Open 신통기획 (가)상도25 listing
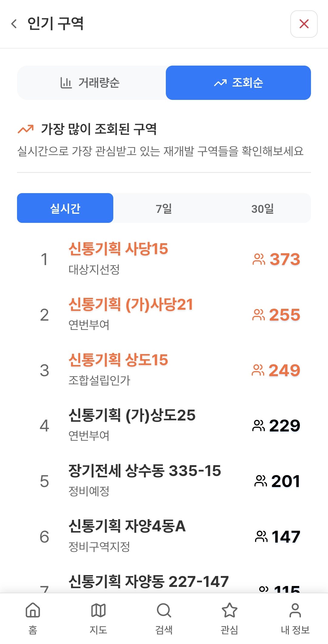Screen dimensions: 328x644 click(132, 415)
